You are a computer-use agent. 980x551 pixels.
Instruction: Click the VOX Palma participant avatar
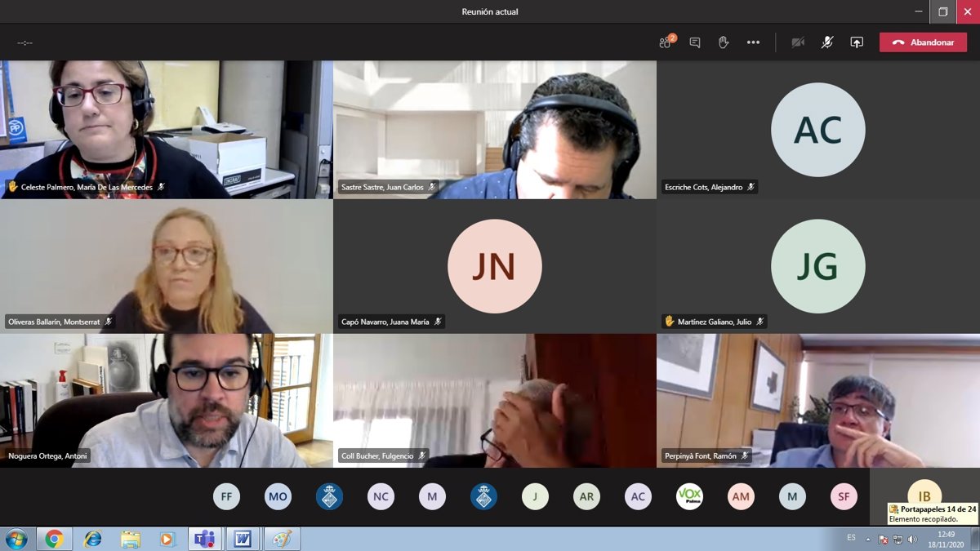(x=689, y=496)
